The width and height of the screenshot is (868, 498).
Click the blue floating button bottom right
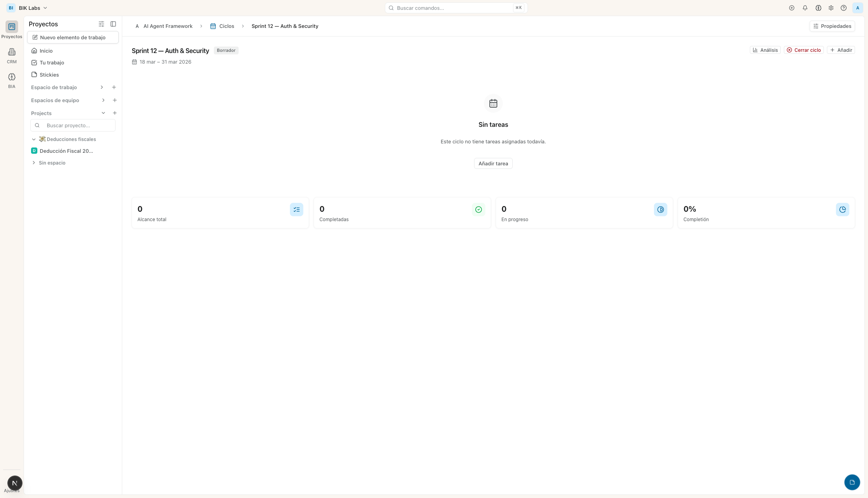click(852, 482)
